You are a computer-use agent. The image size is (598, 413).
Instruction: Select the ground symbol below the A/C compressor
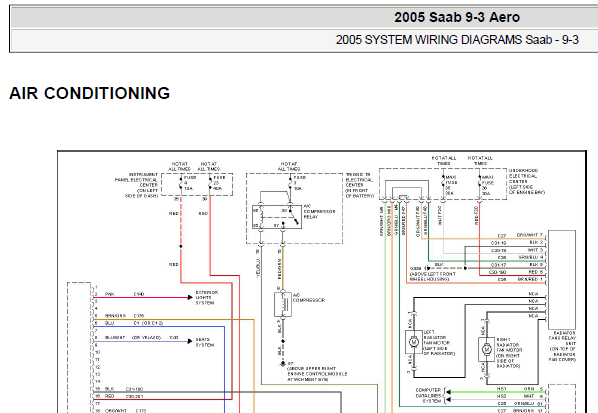(283, 364)
